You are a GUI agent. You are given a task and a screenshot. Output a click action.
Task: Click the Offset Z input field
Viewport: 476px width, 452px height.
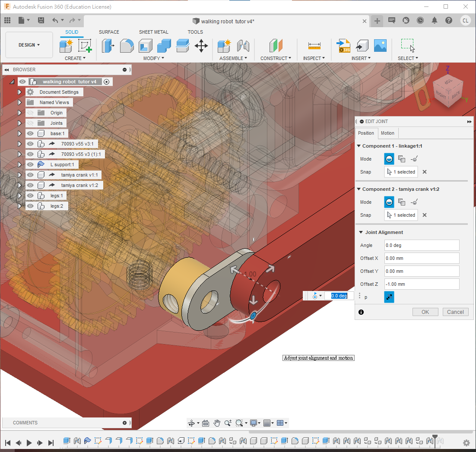422,284
